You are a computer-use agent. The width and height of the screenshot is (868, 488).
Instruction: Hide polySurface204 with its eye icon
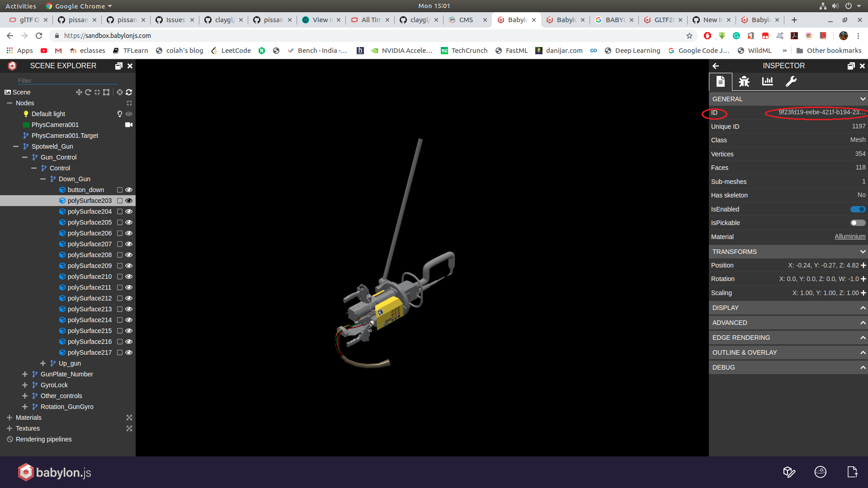point(129,211)
